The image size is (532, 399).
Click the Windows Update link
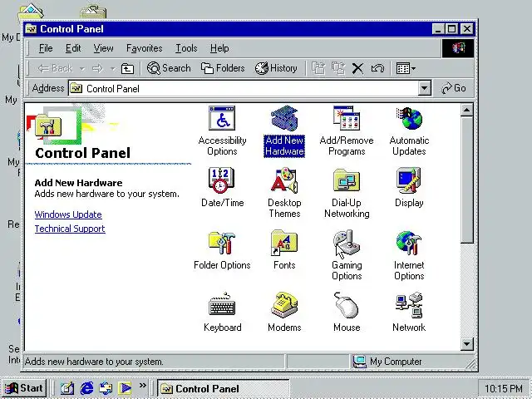(68, 214)
